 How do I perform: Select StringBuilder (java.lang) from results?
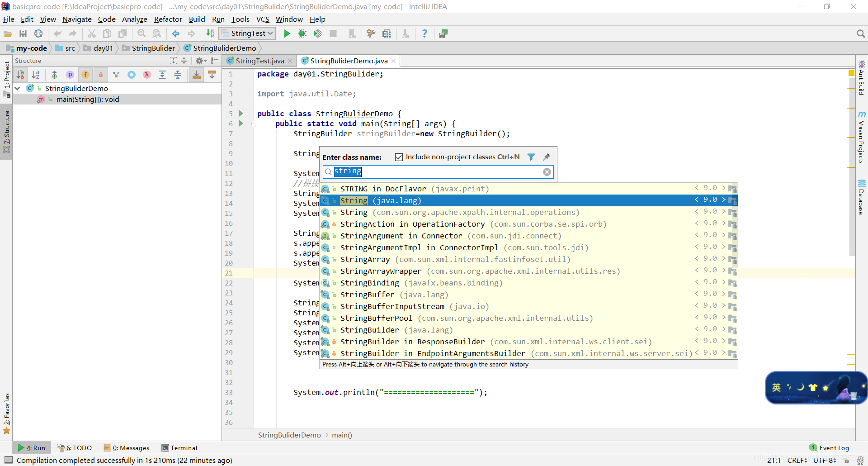(x=529, y=330)
